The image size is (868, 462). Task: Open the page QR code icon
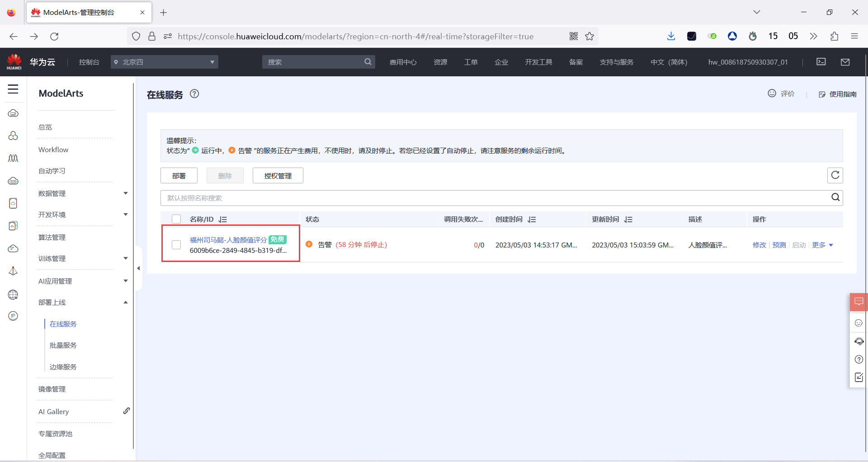coord(574,36)
